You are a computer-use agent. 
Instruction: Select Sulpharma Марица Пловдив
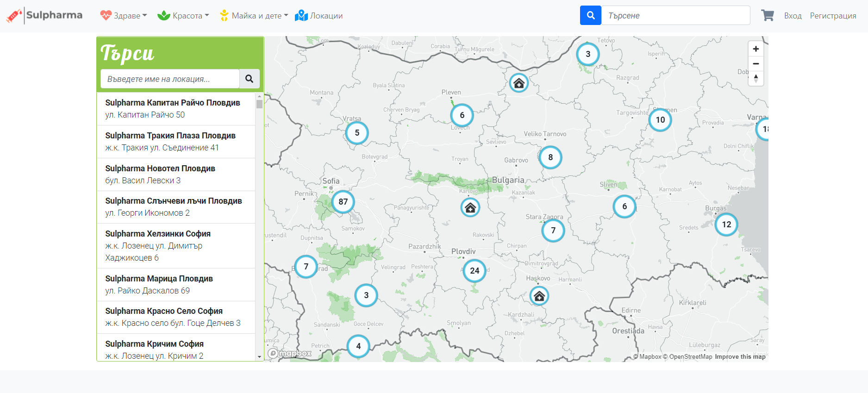coord(176,285)
